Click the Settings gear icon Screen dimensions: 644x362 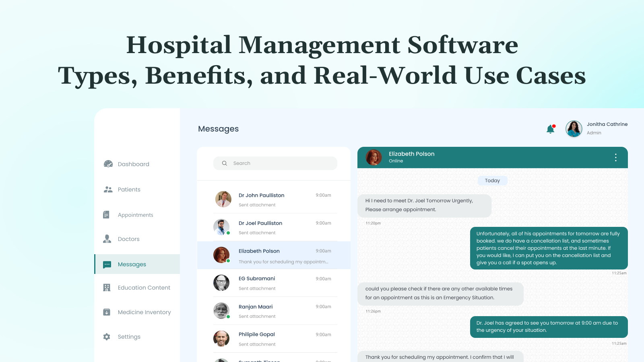[107, 337]
